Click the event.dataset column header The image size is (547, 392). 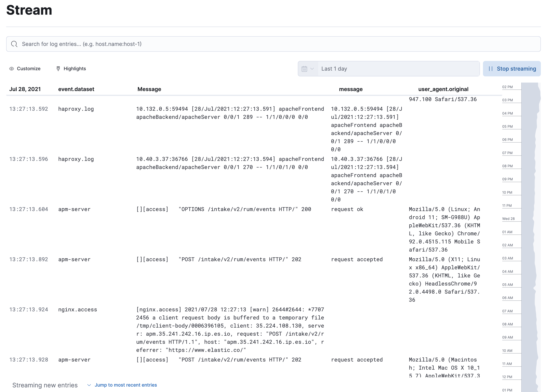pos(76,89)
